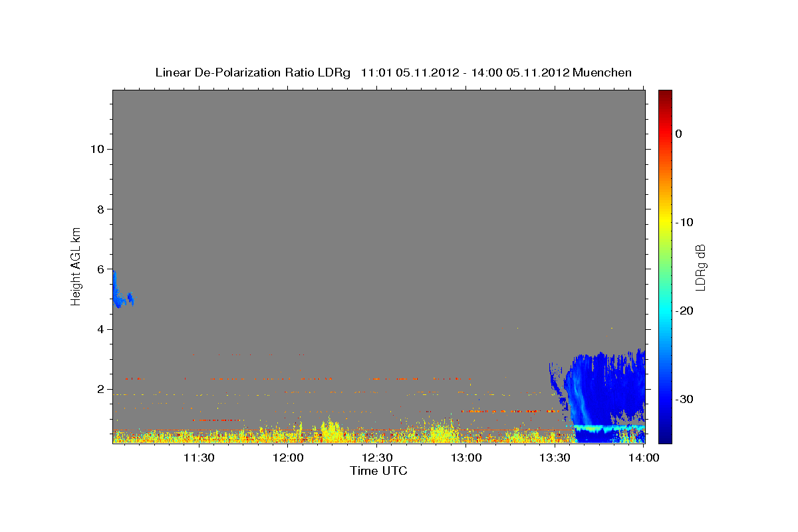Click the height tick label 6
This screenshot has width=798, height=532.
[99, 269]
